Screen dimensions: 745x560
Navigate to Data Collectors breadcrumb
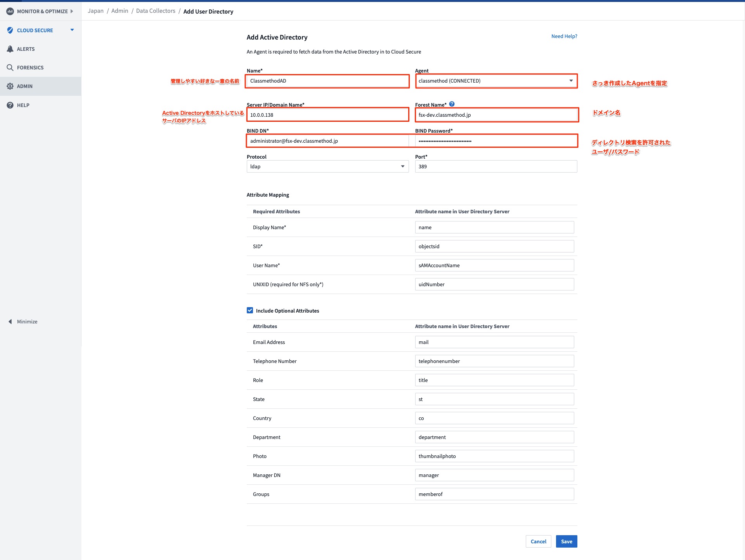pyautogui.click(x=155, y=10)
